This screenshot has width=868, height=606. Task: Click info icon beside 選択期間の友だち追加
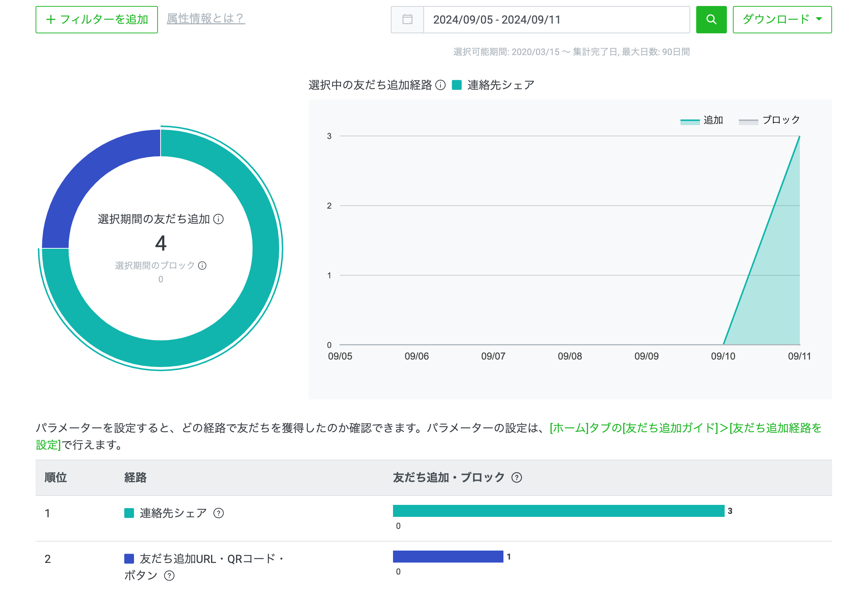pos(219,219)
